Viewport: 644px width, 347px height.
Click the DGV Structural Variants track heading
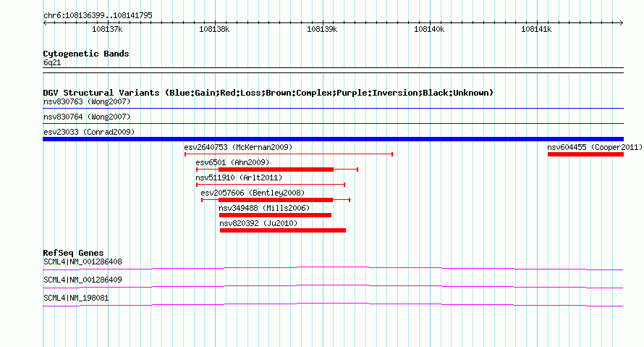coord(268,93)
